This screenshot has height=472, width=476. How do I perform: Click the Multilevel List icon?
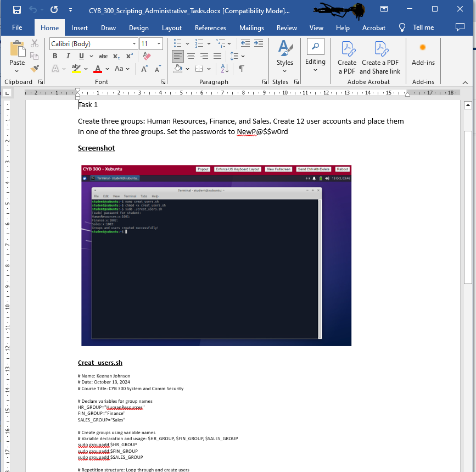coord(221,43)
